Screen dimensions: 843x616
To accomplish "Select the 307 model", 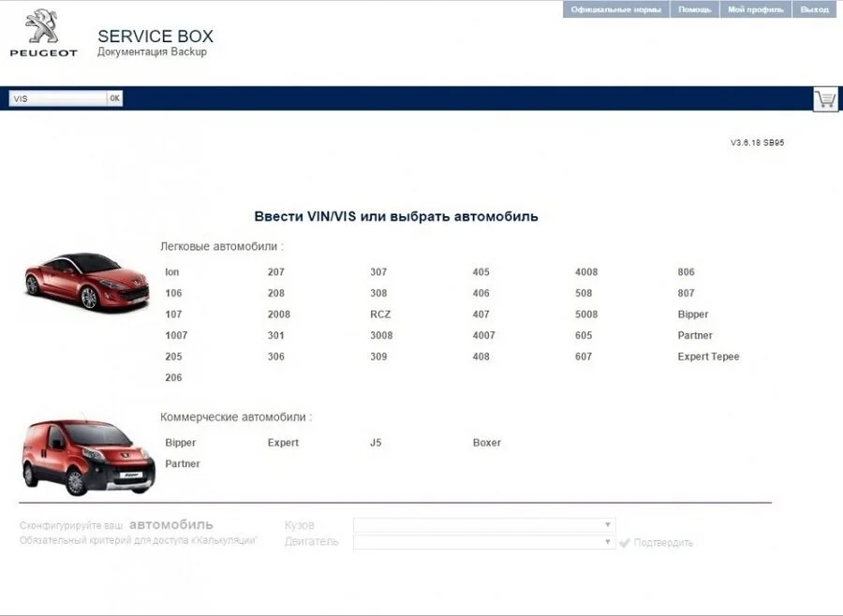I will pyautogui.click(x=378, y=272).
